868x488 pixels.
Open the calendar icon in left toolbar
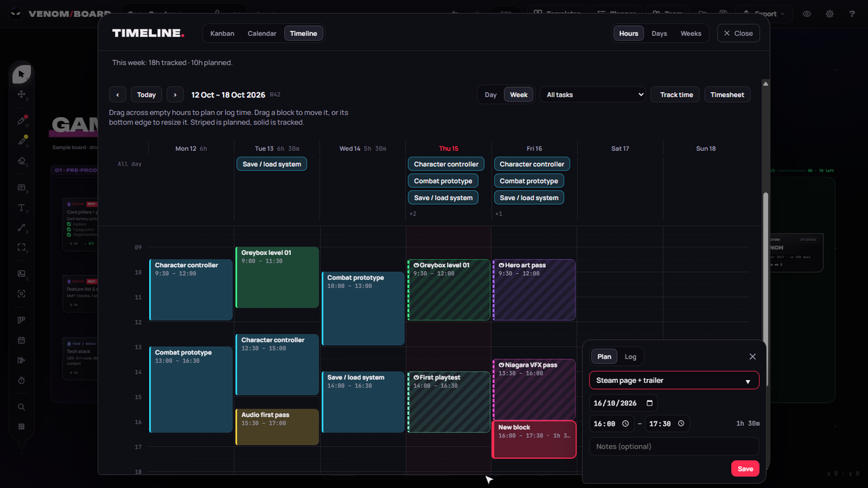(22, 340)
